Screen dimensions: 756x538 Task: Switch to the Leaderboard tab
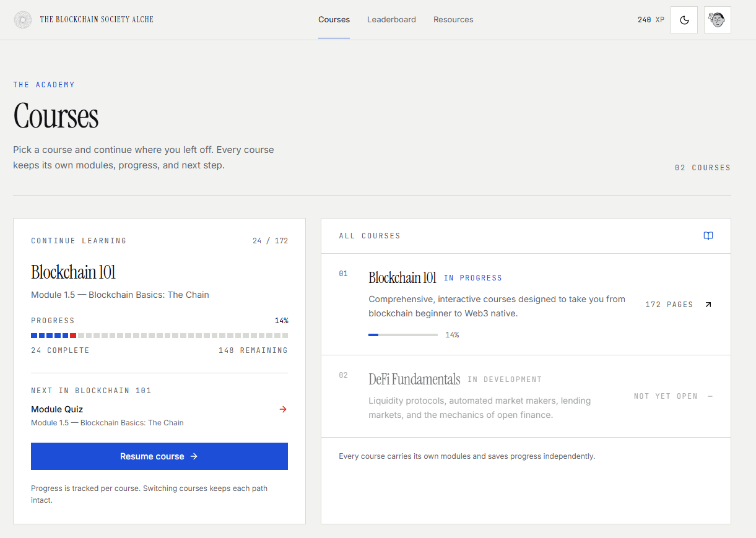[x=391, y=20]
